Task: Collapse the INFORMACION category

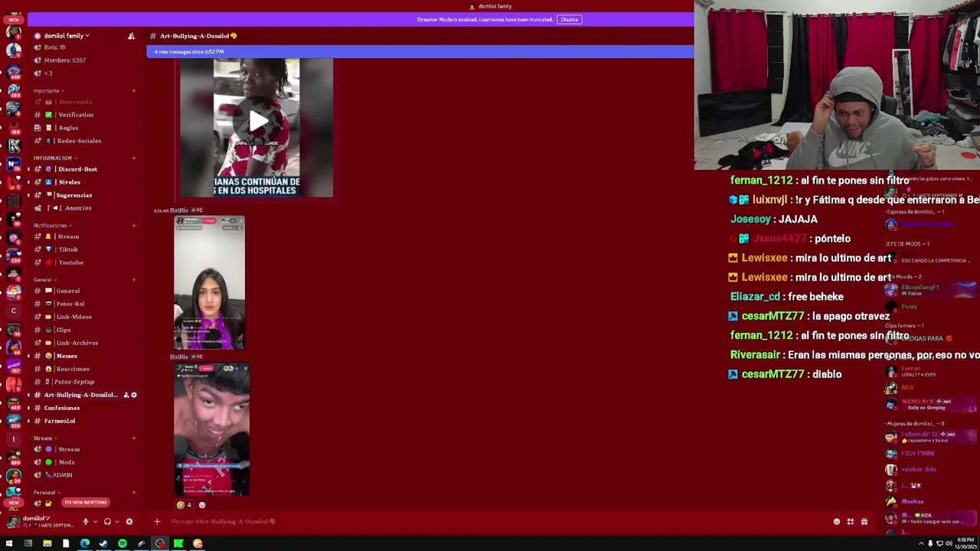Action: 54,158
